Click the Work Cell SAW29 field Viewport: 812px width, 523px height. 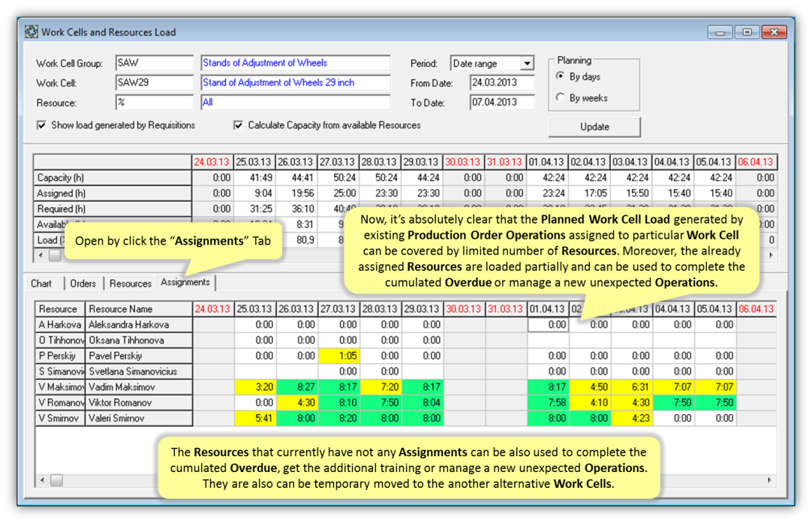point(155,83)
